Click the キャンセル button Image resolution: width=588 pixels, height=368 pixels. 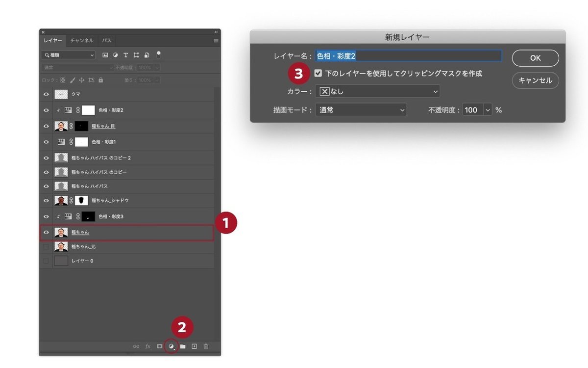point(535,80)
